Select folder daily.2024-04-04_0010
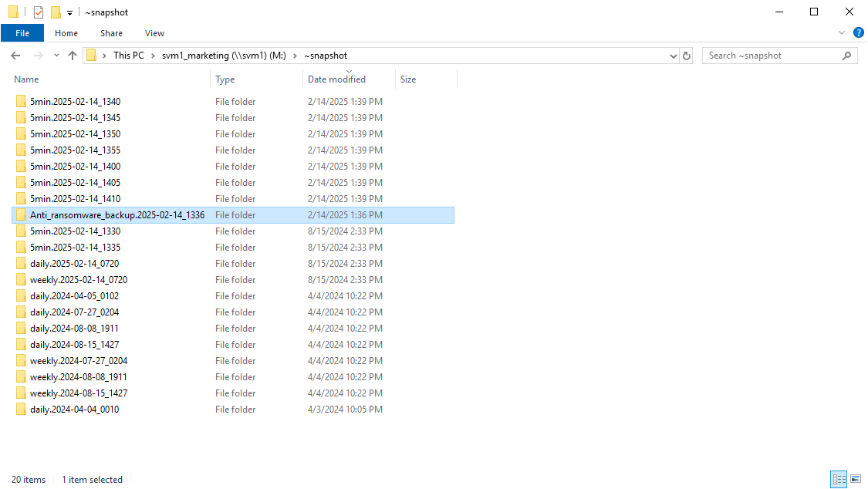This screenshot has height=489, width=868. [x=75, y=410]
